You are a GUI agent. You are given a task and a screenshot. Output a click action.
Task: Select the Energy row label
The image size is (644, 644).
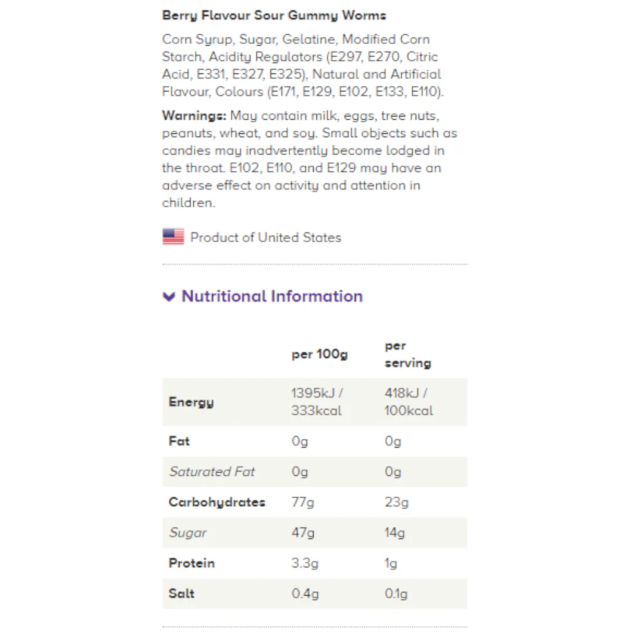[191, 402]
